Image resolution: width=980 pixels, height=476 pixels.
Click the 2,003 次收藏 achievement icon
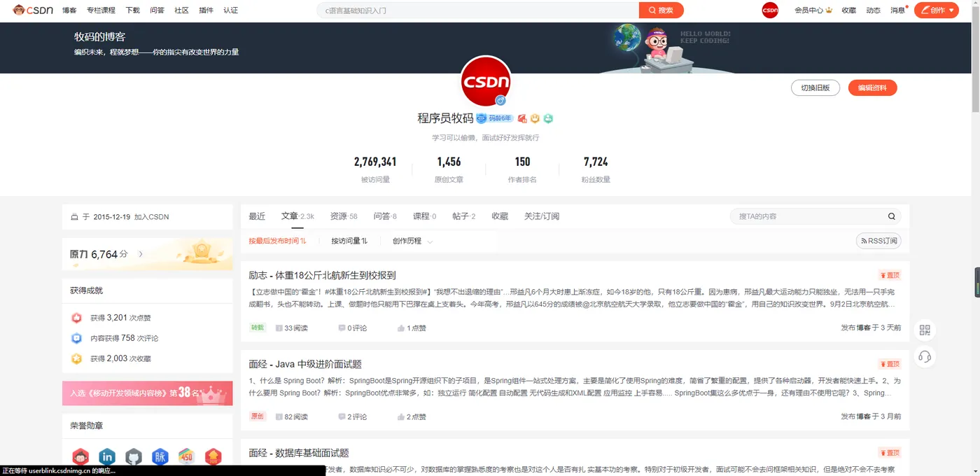click(x=77, y=358)
